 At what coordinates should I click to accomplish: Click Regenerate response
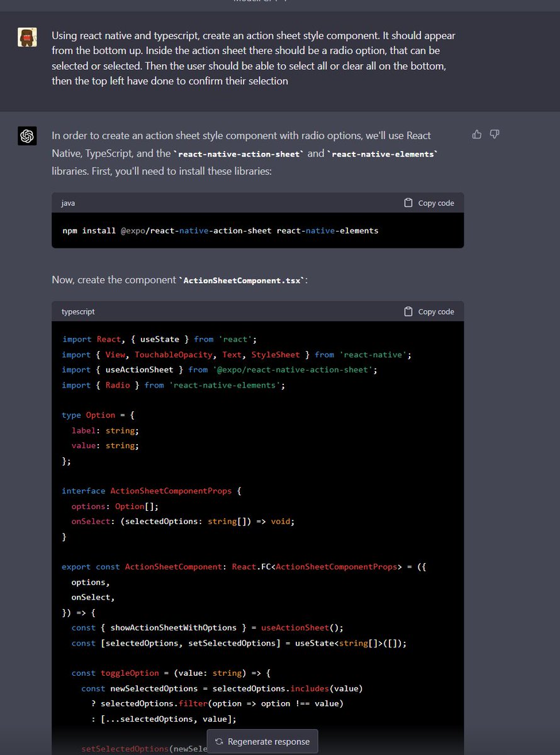(262, 741)
